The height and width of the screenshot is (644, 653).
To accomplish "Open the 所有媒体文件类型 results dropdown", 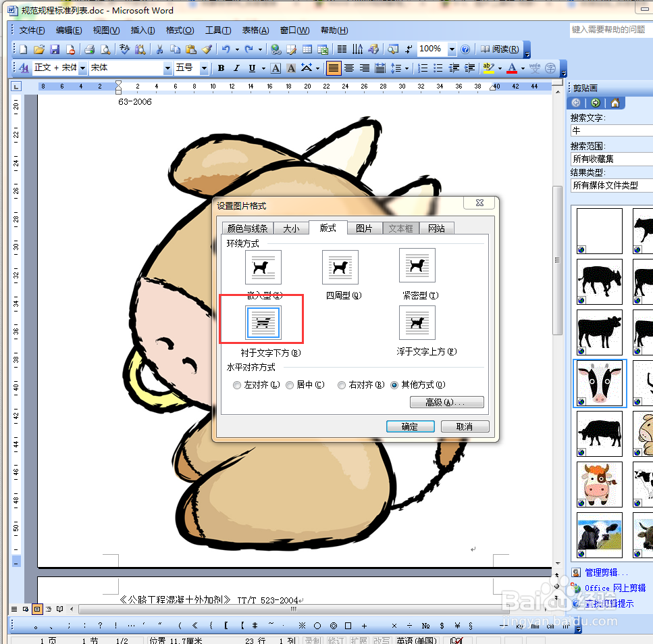I will [x=612, y=185].
